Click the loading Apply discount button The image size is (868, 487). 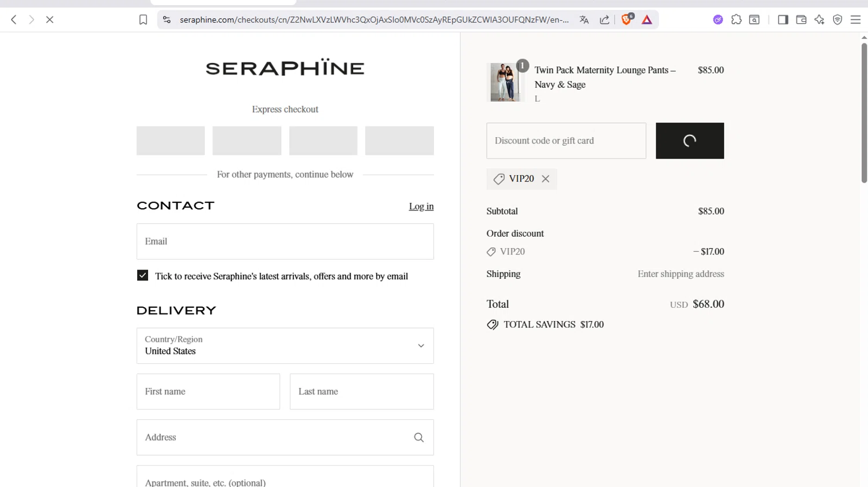click(x=690, y=141)
